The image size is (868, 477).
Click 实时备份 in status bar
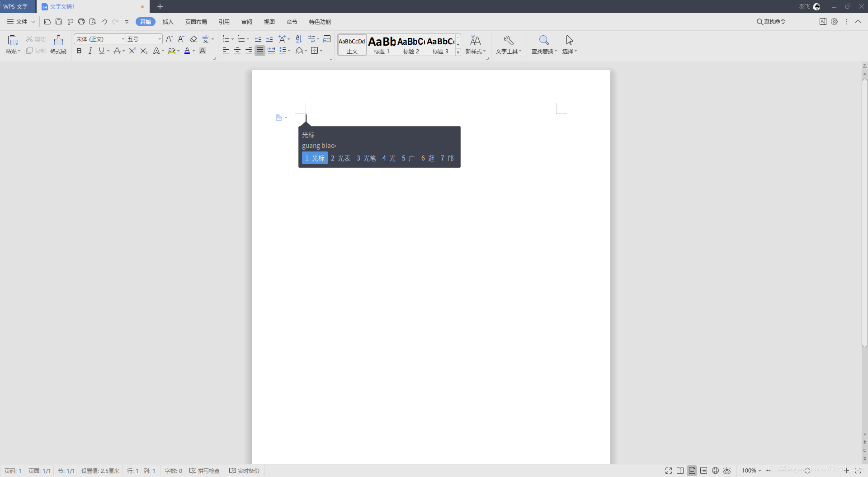245,471
